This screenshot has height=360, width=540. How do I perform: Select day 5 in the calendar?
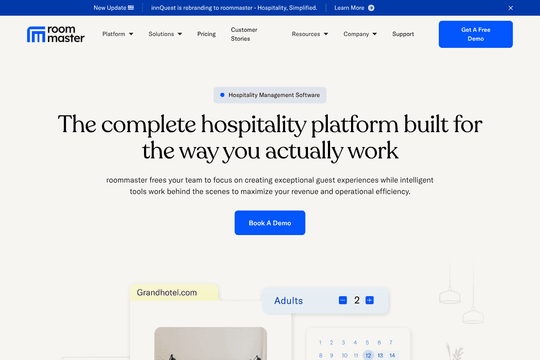tap(367, 342)
